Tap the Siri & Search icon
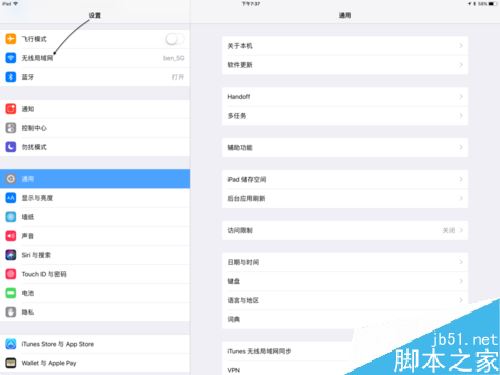The width and height of the screenshot is (500, 375). point(11,255)
